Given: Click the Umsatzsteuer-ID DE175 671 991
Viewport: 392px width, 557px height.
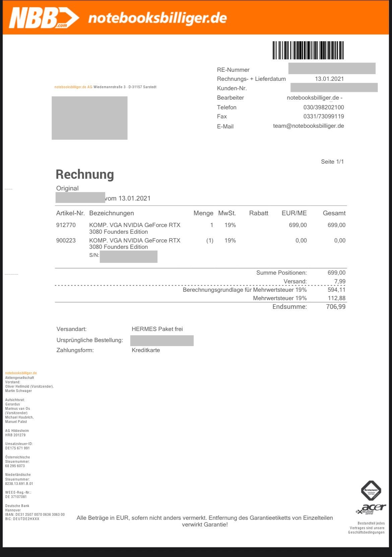Looking at the screenshot, I should coord(17,448).
